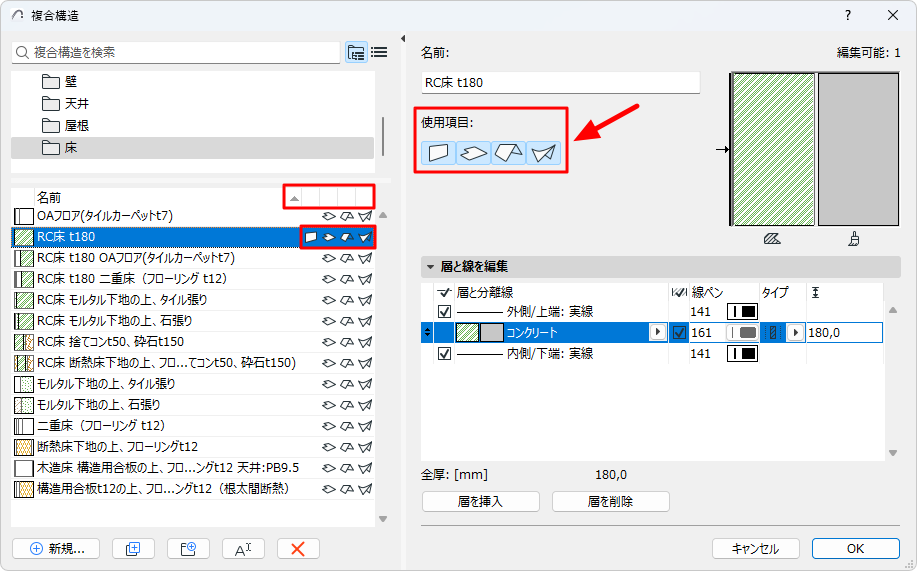Open building material popup for コンクリート
Image resolution: width=917 pixels, height=571 pixels.
[657, 332]
